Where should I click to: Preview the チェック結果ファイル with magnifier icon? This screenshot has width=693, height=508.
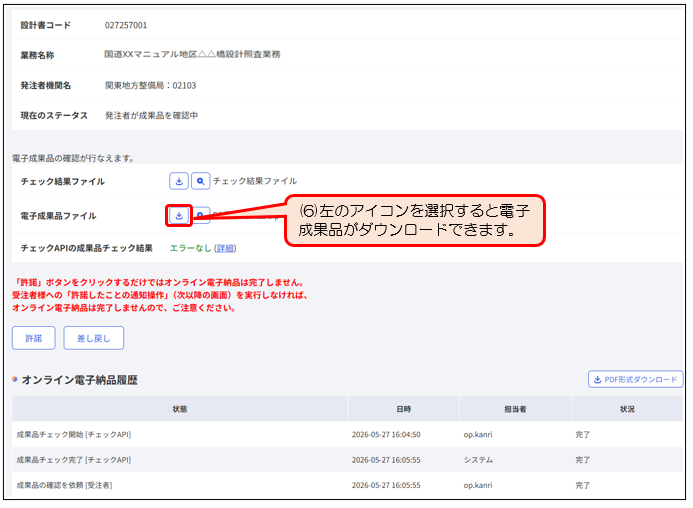200,181
